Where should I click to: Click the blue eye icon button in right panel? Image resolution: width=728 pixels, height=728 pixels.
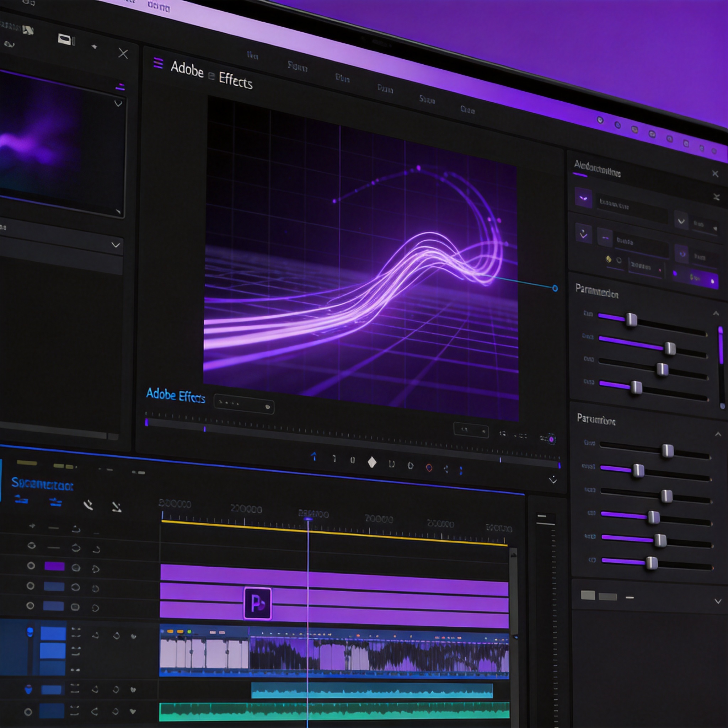(682, 254)
